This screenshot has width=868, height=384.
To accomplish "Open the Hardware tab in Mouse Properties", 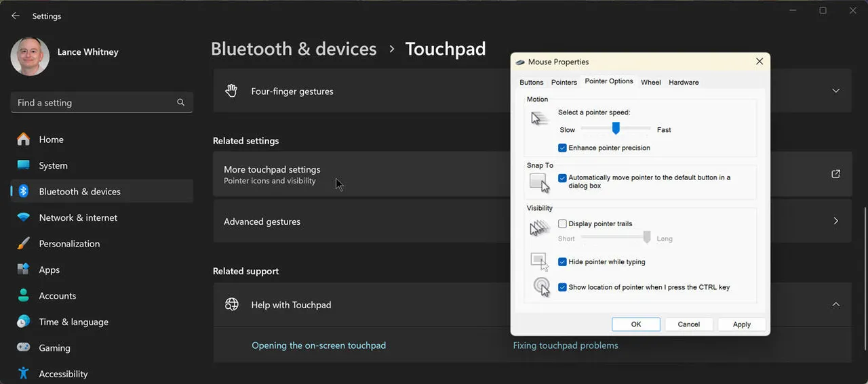I will point(684,82).
